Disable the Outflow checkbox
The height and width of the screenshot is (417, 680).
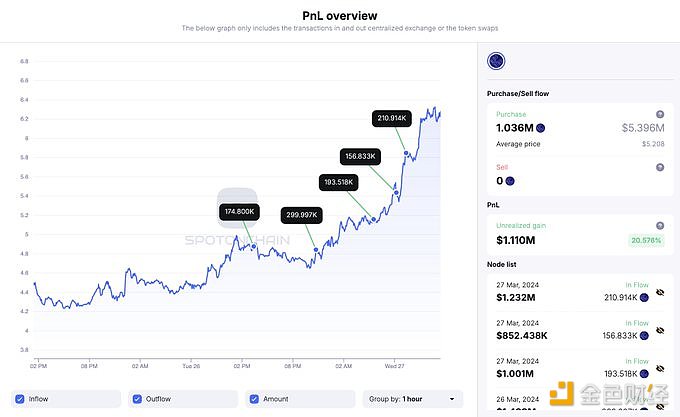click(137, 399)
